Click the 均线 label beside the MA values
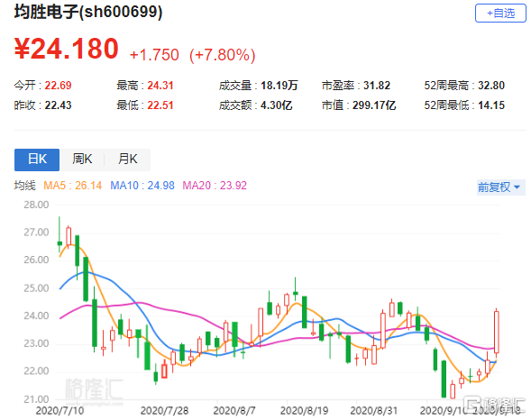The height and width of the screenshot is (420, 531). (24, 186)
